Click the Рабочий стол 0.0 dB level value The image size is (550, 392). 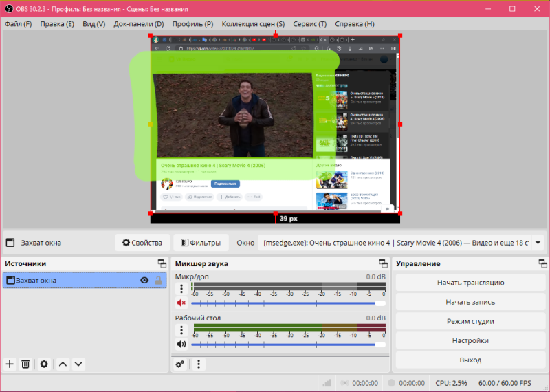click(x=375, y=318)
